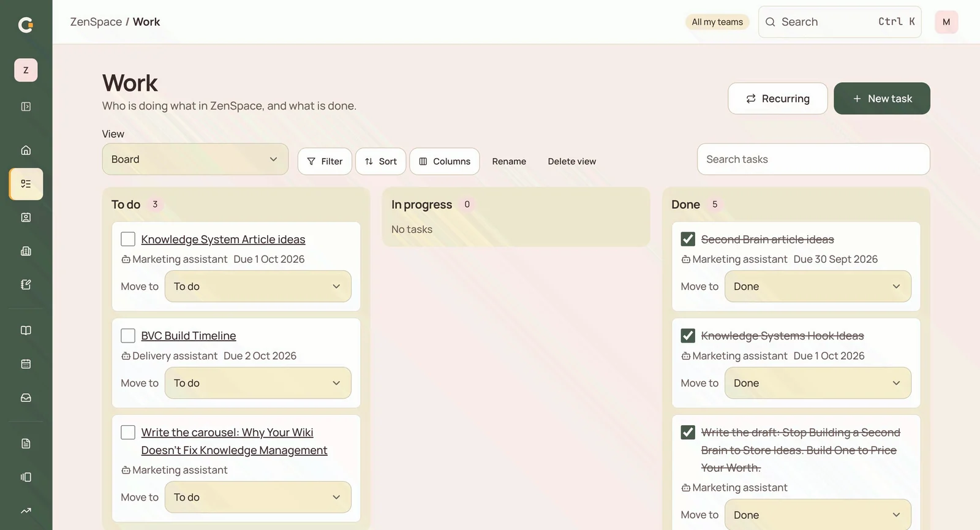
Task: Expand the sidebar with the panel toggle icon
Action: point(26,107)
